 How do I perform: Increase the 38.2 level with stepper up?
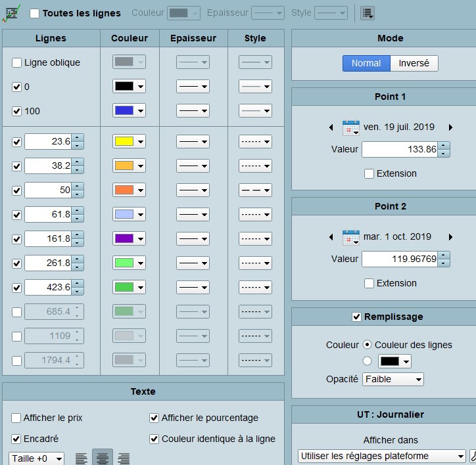[x=78, y=162]
